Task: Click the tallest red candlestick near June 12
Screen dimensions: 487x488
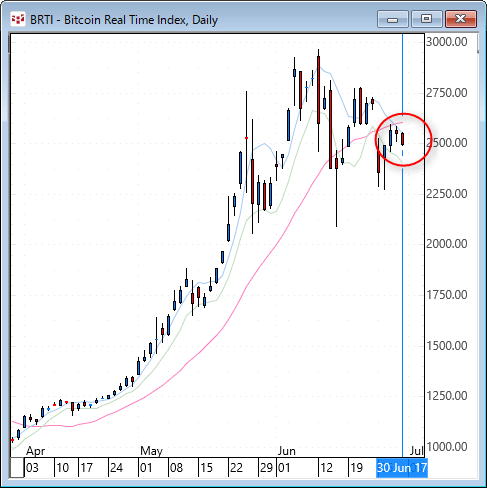Action: tap(330, 129)
